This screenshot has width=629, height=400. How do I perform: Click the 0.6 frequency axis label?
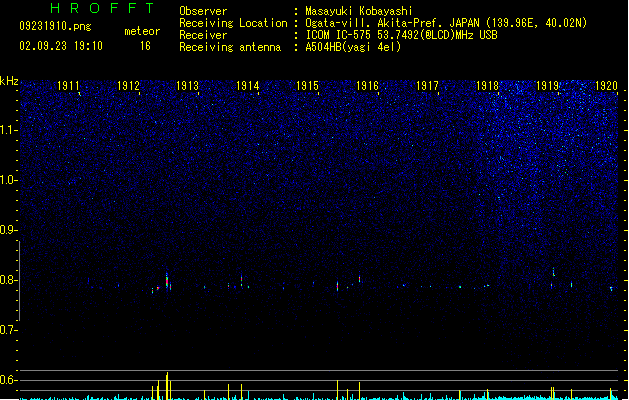click(9, 380)
